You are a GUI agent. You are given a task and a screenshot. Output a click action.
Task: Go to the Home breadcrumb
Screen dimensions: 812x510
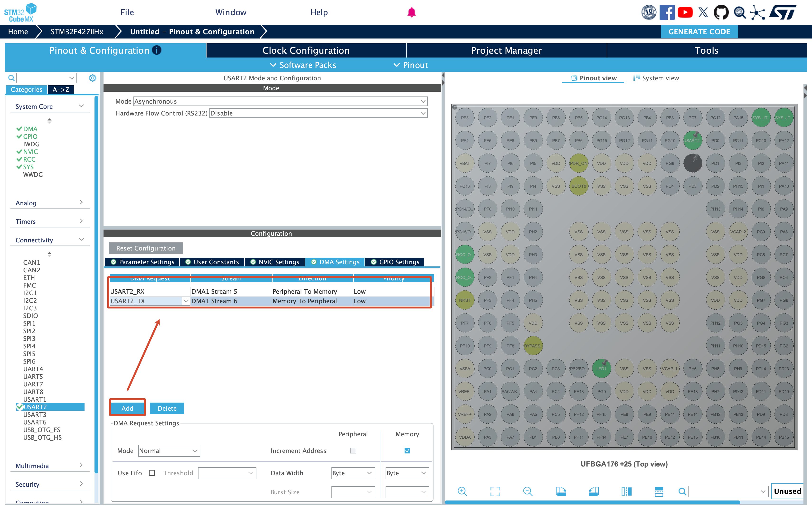(x=18, y=31)
